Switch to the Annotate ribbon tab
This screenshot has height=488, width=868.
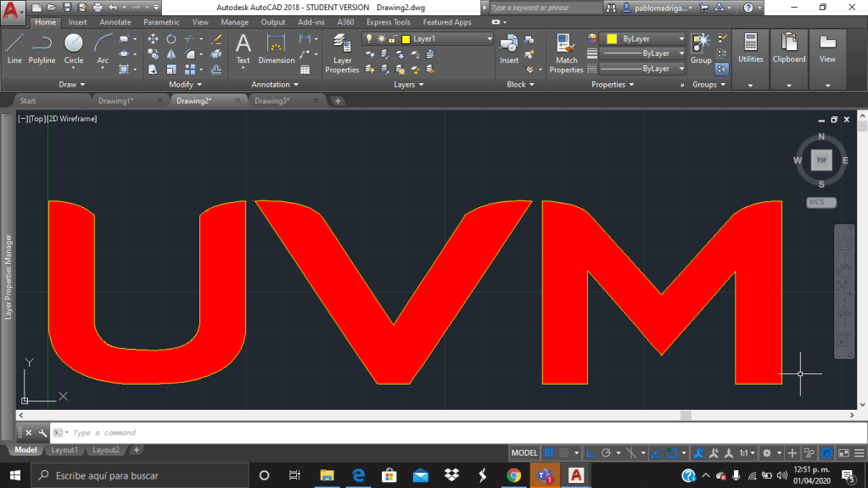(115, 22)
